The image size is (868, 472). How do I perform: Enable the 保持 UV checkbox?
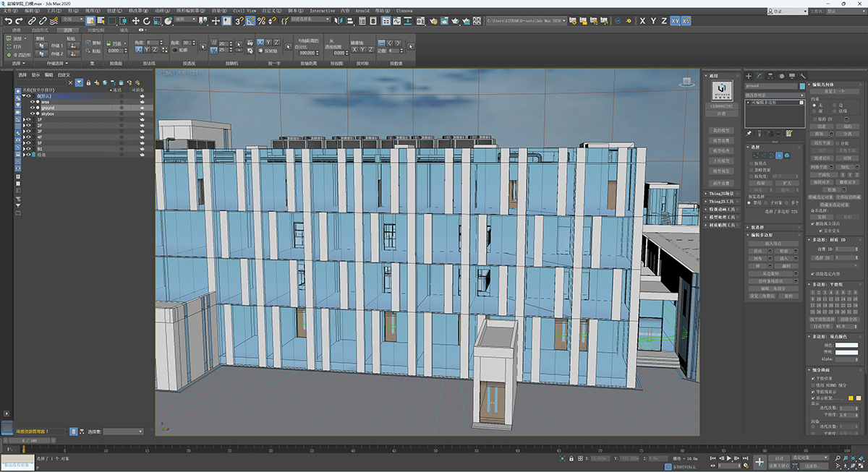817,120
